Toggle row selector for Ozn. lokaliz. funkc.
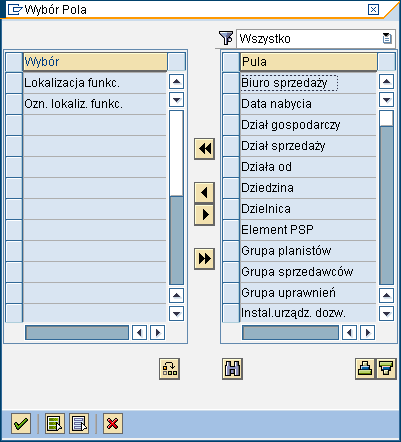Image resolution: width=401 pixels, height=442 pixels. (x=14, y=104)
